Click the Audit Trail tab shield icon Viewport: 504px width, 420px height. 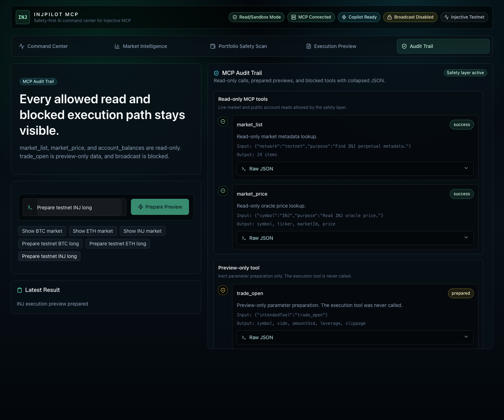coord(404,46)
